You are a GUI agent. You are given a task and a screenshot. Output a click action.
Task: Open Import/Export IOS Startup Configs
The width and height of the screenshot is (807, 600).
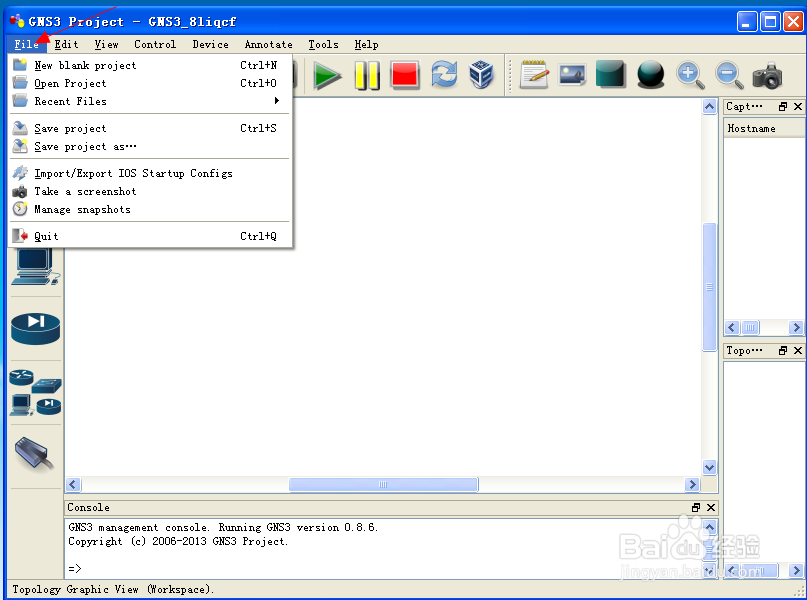150,173
